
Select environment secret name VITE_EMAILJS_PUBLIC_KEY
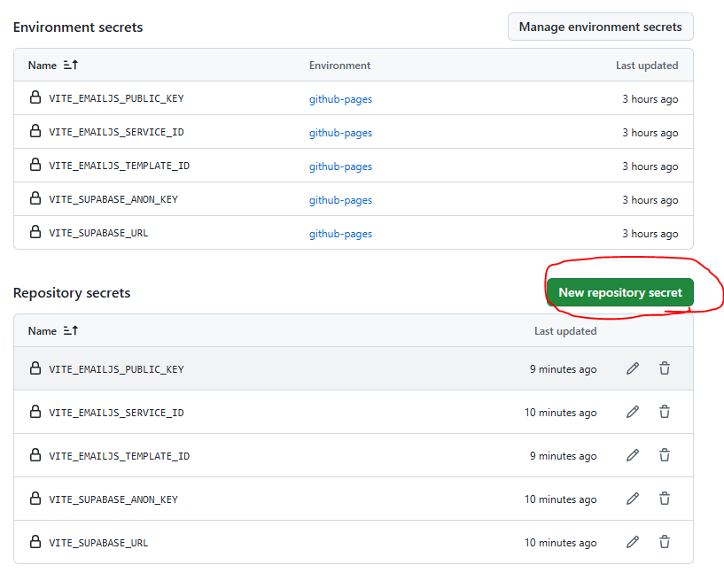coord(116,98)
